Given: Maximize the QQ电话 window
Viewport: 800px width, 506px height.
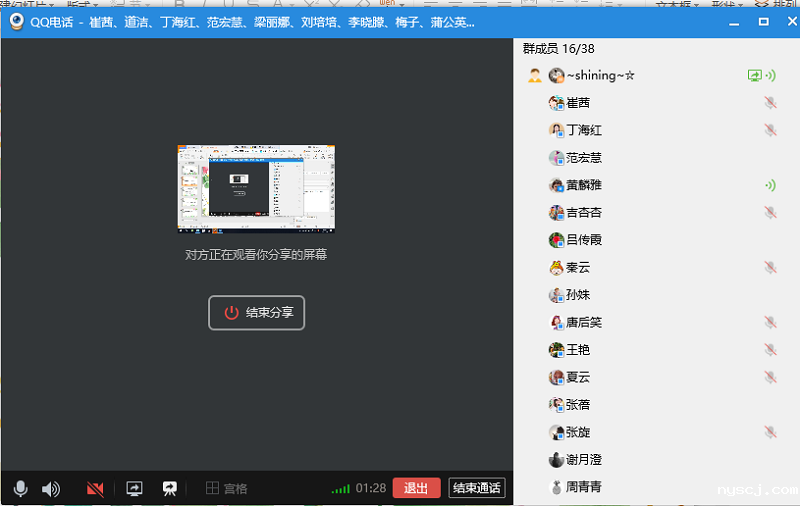Looking at the screenshot, I should [763, 21].
